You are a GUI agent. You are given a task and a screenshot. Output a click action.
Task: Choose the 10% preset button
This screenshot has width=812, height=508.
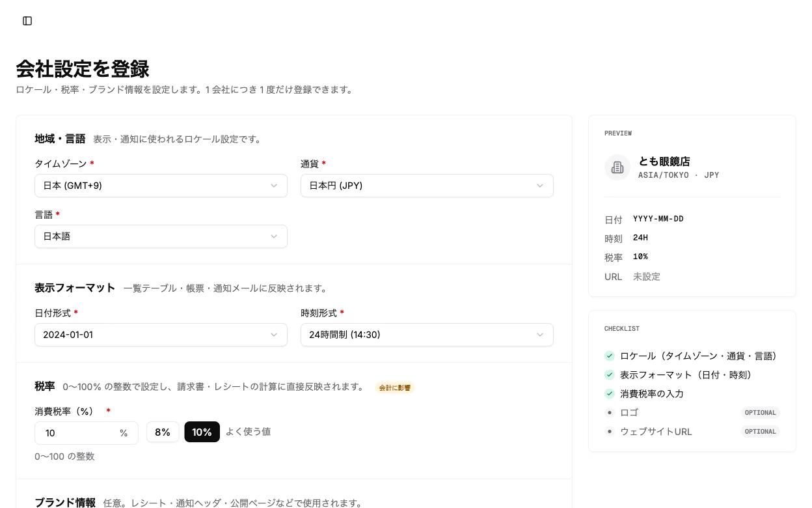tap(202, 432)
